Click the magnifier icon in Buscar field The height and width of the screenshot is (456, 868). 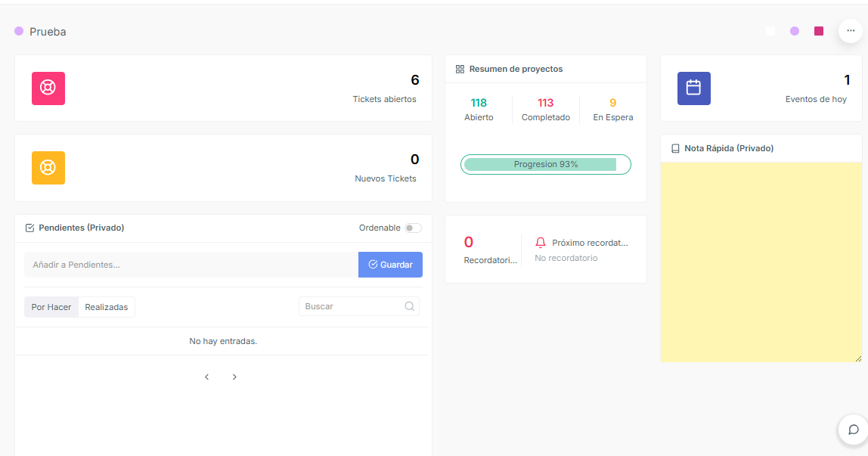(409, 306)
